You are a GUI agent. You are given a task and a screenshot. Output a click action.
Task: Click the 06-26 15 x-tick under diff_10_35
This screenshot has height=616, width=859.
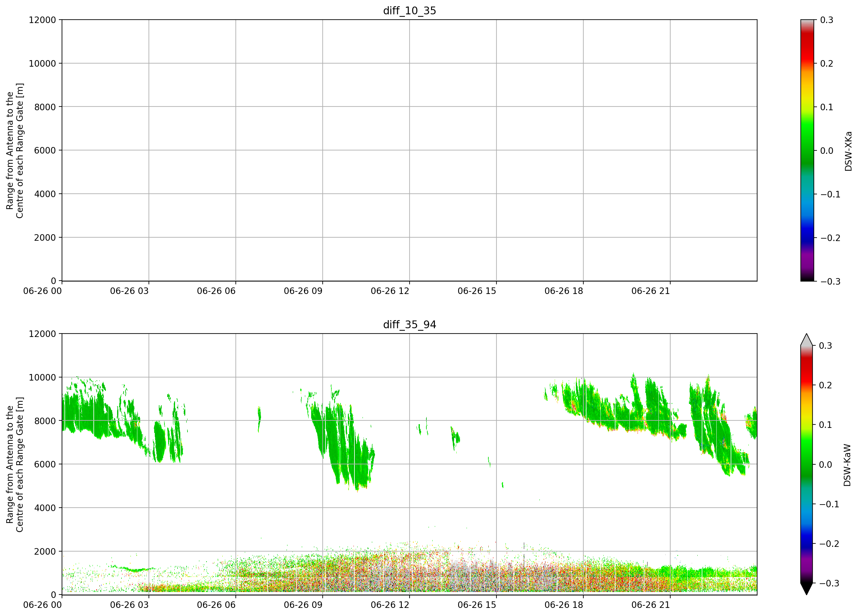(x=477, y=291)
